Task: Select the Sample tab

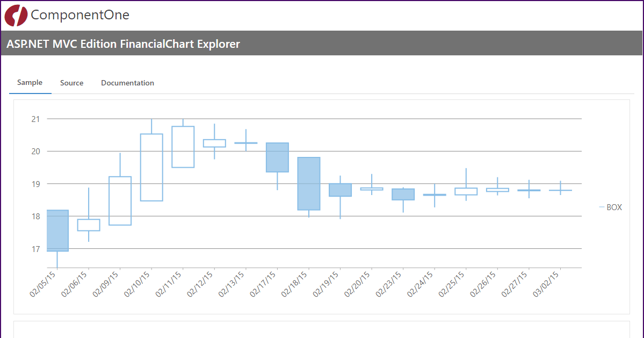Action: [x=30, y=83]
